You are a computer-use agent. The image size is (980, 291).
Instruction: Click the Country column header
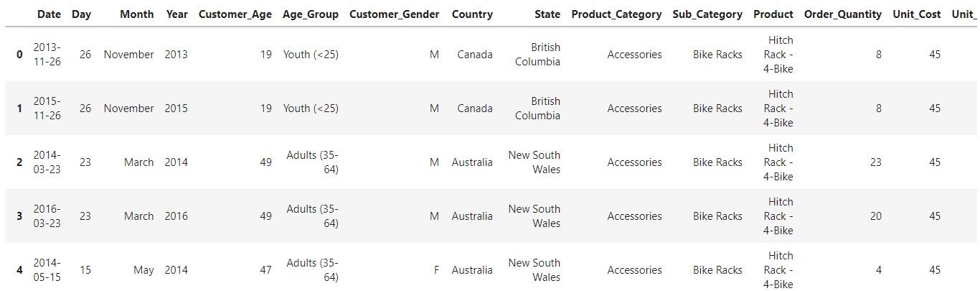point(472,14)
